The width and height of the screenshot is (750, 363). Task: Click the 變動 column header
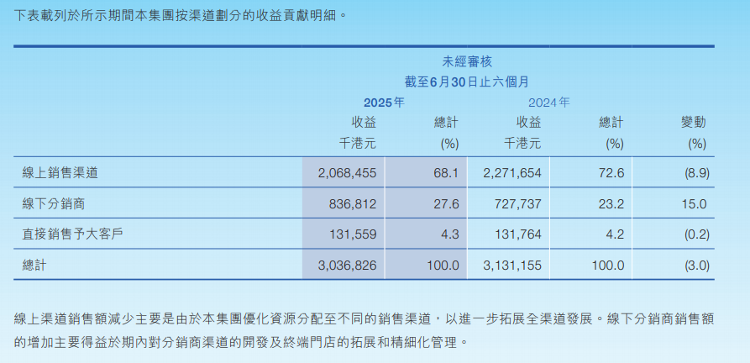(694, 122)
